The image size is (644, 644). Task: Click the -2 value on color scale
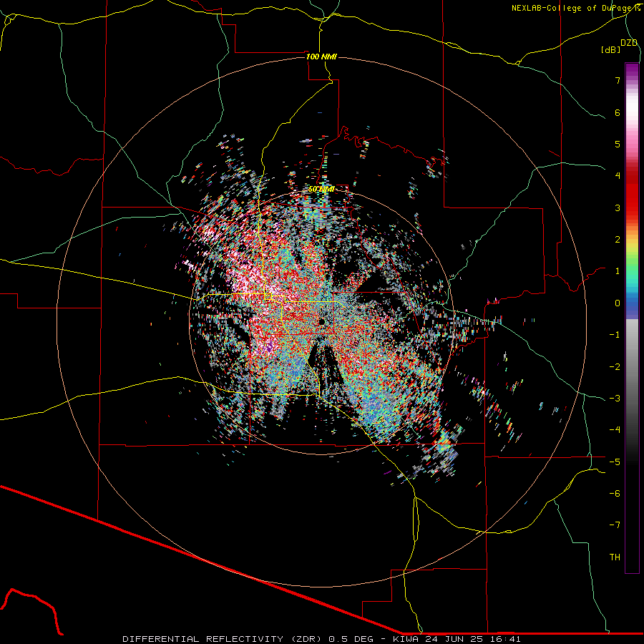(615, 367)
